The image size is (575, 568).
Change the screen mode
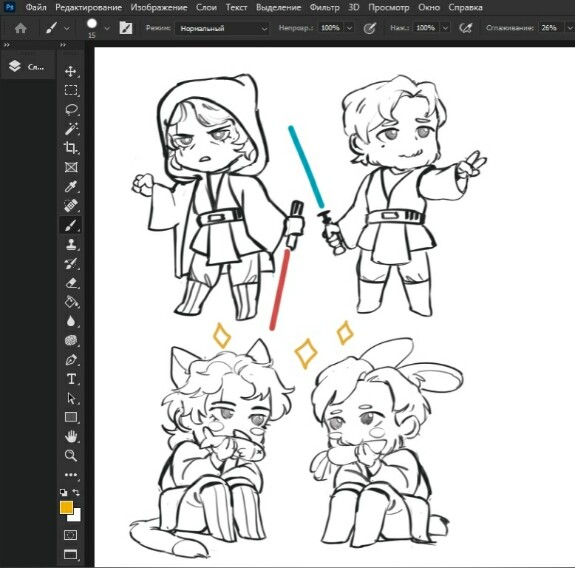[70, 554]
